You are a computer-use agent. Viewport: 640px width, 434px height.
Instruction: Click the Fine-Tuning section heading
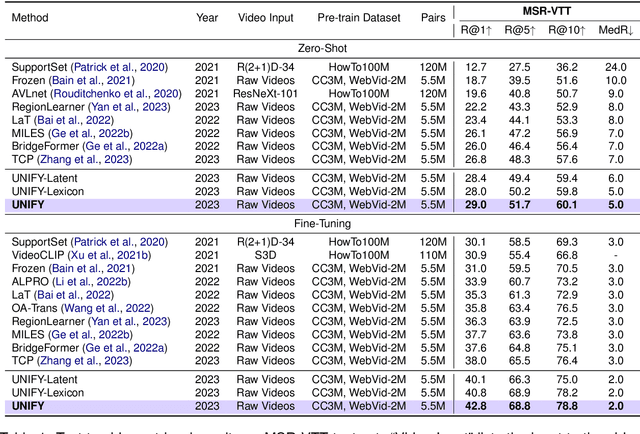(x=319, y=225)
